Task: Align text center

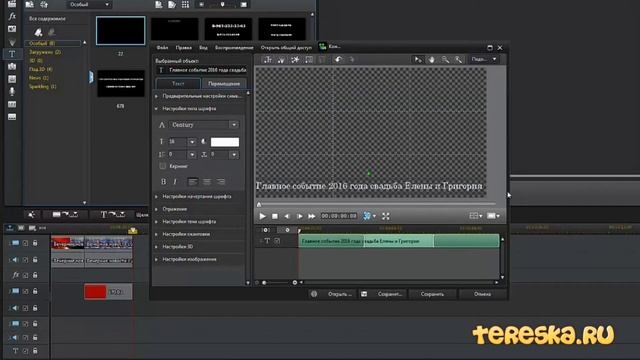Action: pyautogui.click(x=207, y=182)
